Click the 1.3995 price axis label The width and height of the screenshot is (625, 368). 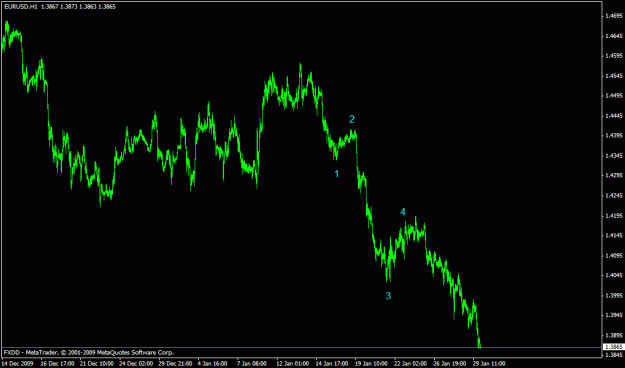[614, 296]
